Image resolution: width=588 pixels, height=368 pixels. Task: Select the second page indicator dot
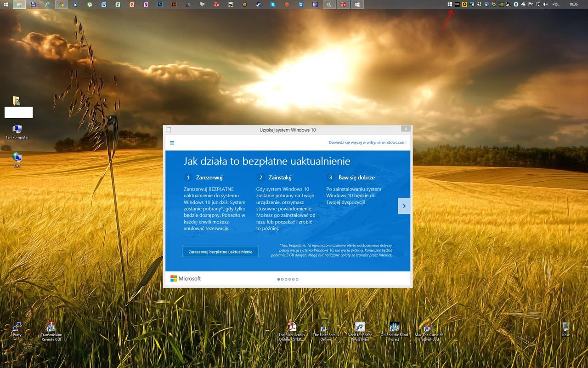click(x=283, y=279)
